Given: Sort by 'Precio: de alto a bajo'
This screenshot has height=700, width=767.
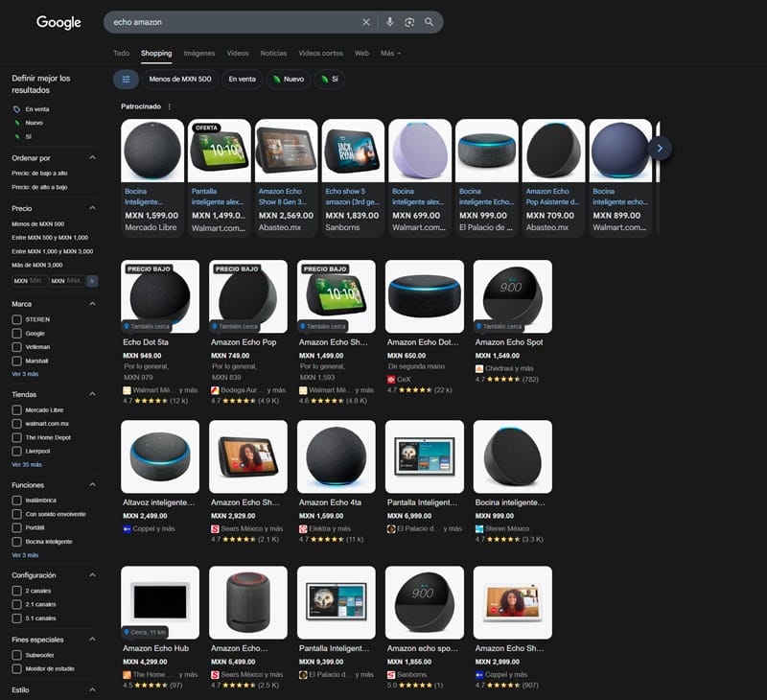Looking at the screenshot, I should tap(39, 187).
